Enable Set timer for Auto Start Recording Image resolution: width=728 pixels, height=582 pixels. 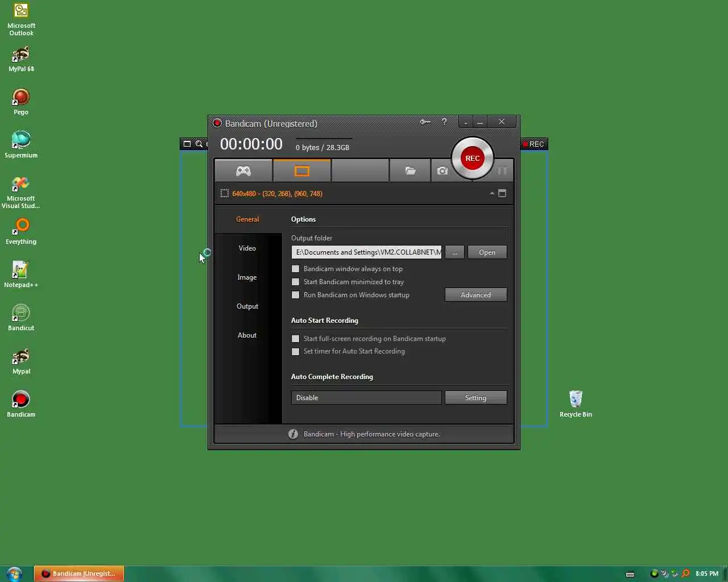tap(295, 351)
